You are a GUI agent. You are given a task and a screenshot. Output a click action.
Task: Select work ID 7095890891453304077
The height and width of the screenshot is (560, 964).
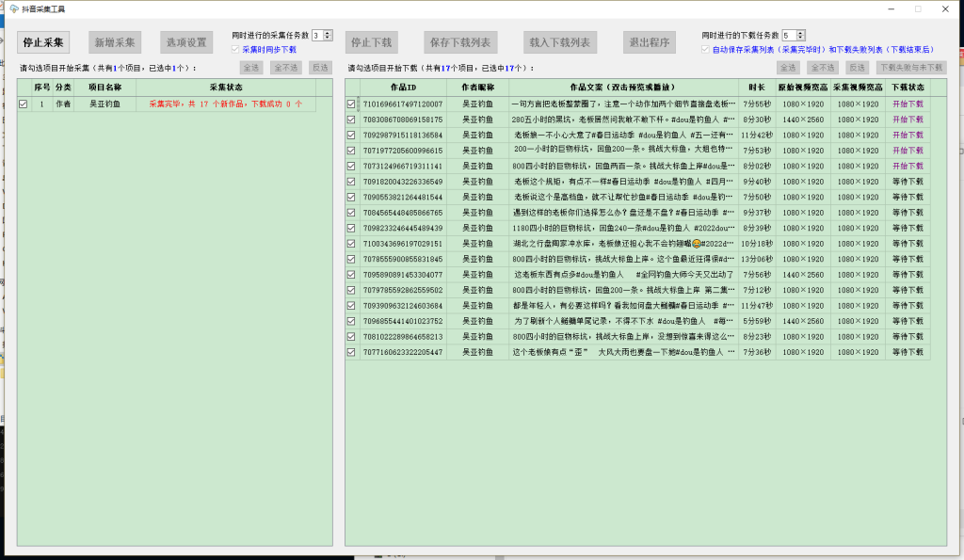pyautogui.click(x=403, y=275)
